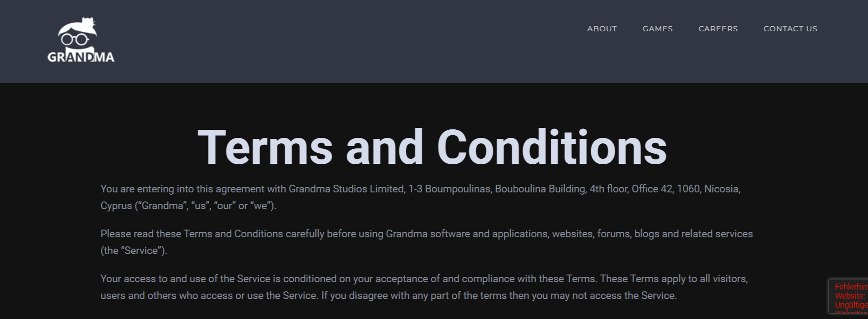Click the Grandma Studios Limited company name
The image size is (868, 319).
[347, 189]
